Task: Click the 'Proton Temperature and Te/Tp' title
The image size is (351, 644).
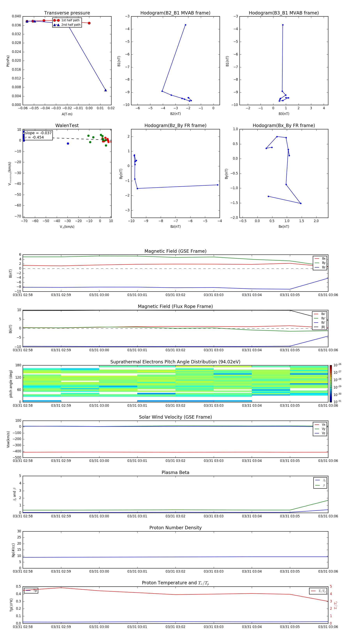Action: 175,583
